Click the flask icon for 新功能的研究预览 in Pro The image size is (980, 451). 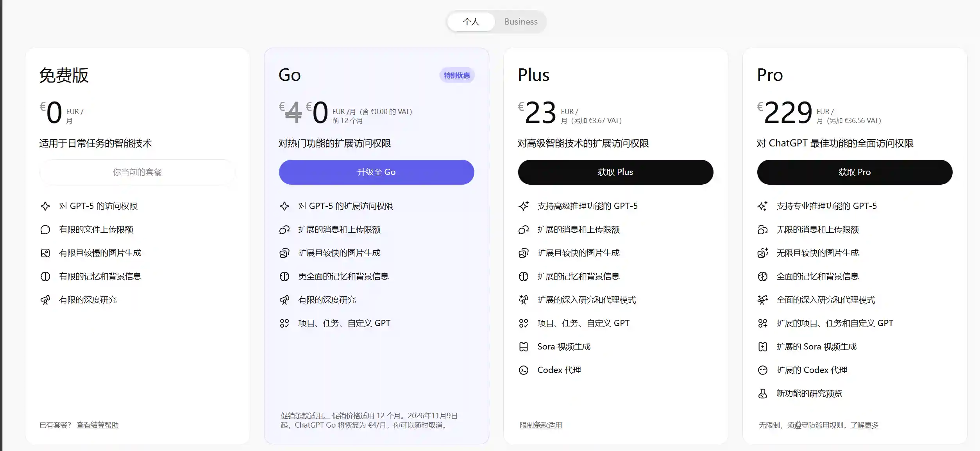(763, 394)
